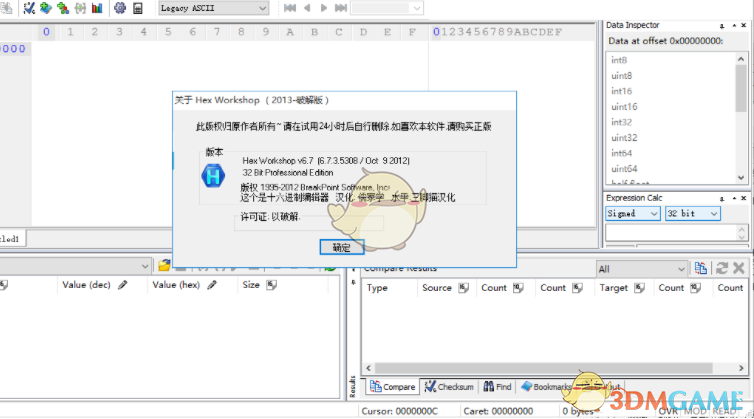Open the calculator toolbar icon
Image resolution: width=754 pixels, height=419 pixels.
138,8
